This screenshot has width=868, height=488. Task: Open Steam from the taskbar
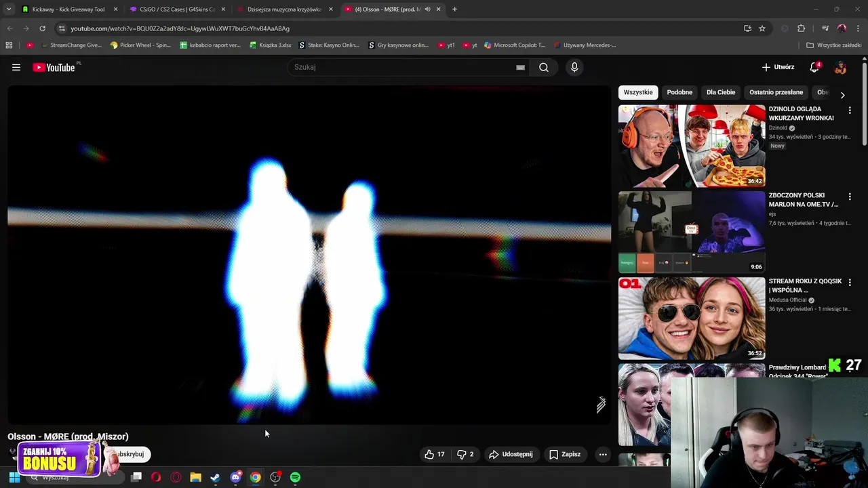coord(215,477)
